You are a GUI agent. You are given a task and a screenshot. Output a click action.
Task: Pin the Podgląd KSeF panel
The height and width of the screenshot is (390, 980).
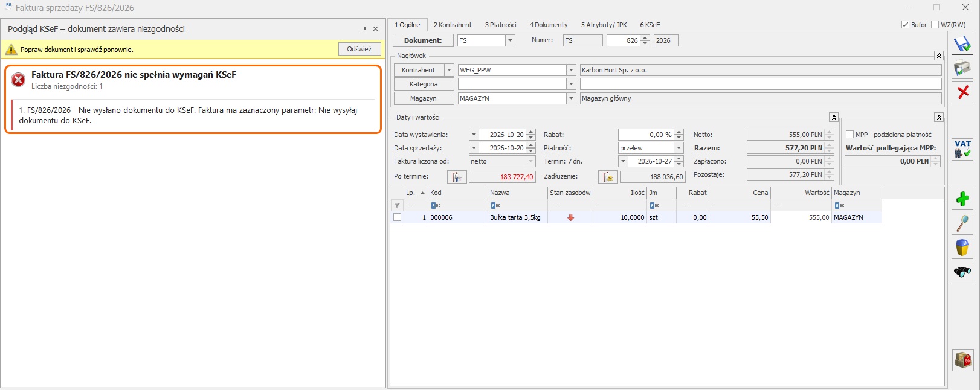[364, 29]
